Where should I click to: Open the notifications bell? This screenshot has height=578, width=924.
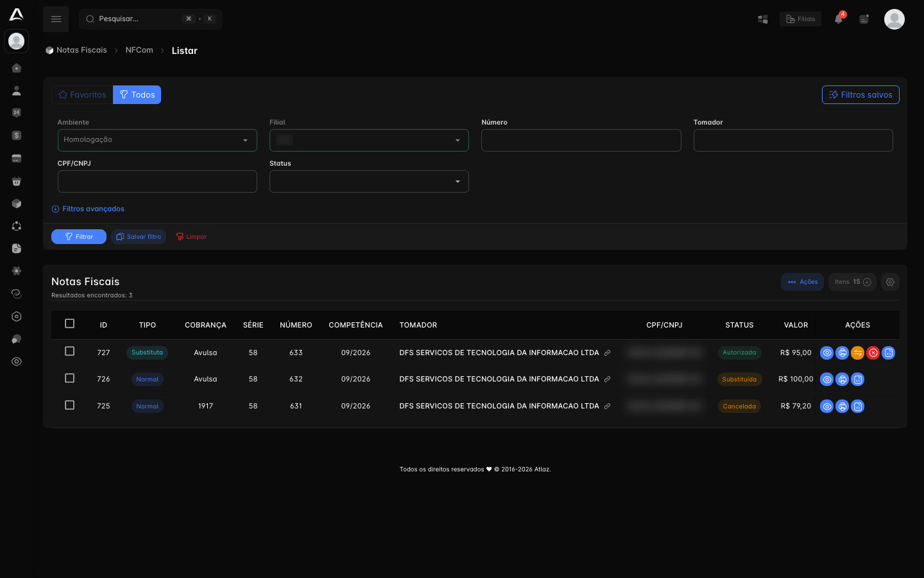(x=839, y=19)
